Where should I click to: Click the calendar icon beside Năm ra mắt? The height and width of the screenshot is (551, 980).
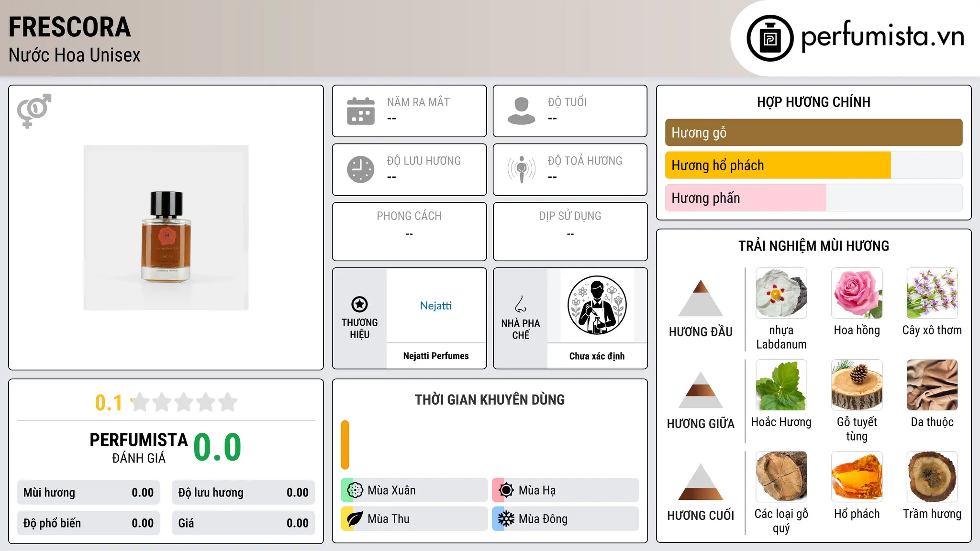[x=361, y=111]
